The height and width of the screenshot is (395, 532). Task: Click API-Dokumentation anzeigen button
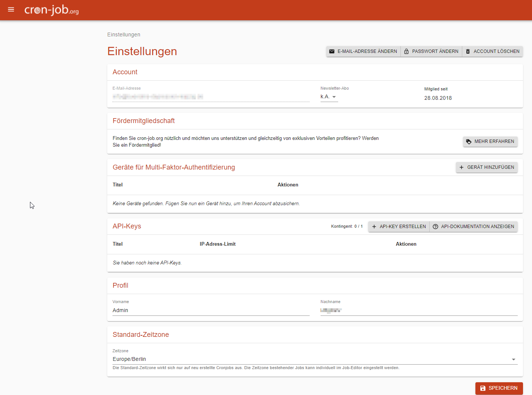[474, 227]
